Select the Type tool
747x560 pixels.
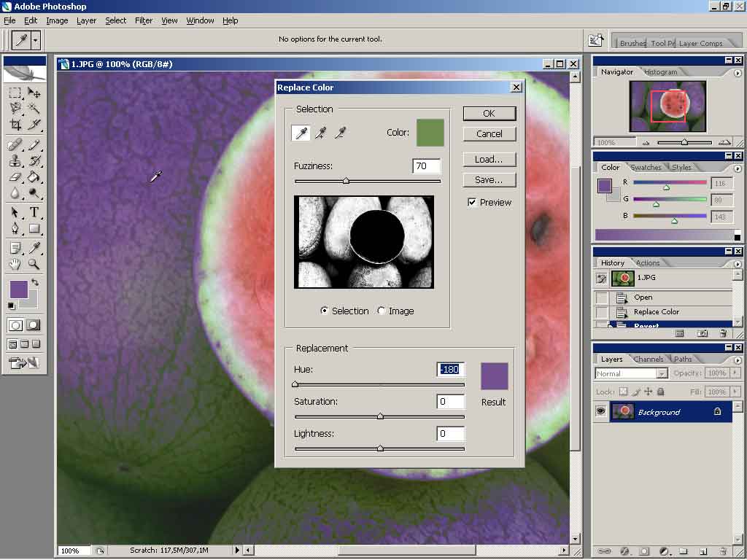click(34, 212)
